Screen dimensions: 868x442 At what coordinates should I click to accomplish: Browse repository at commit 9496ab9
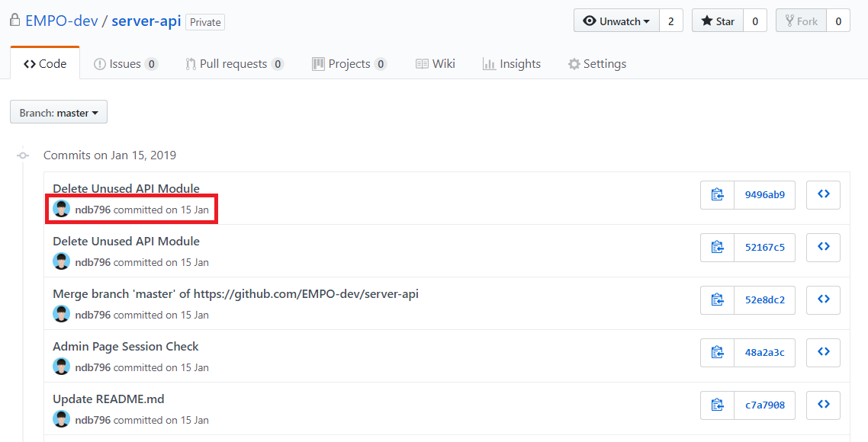point(823,195)
